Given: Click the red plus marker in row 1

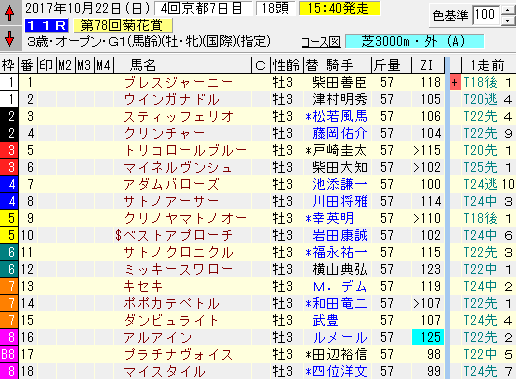Looking at the screenshot, I should pyautogui.click(x=454, y=82).
